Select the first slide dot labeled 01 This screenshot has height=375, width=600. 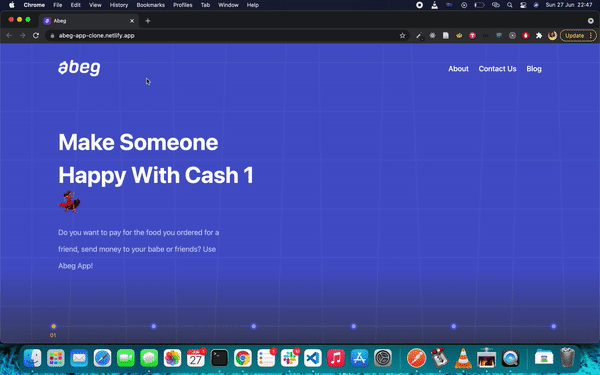[x=54, y=326]
